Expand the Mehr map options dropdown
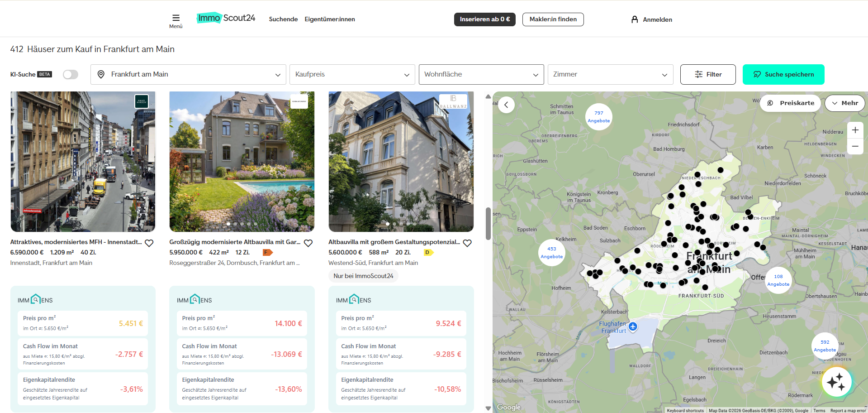This screenshot has height=413, width=868. pyautogui.click(x=844, y=103)
